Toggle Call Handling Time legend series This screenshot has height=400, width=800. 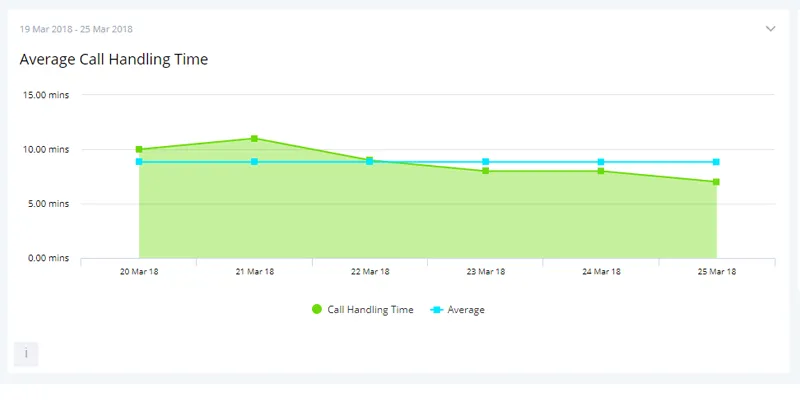(362, 309)
